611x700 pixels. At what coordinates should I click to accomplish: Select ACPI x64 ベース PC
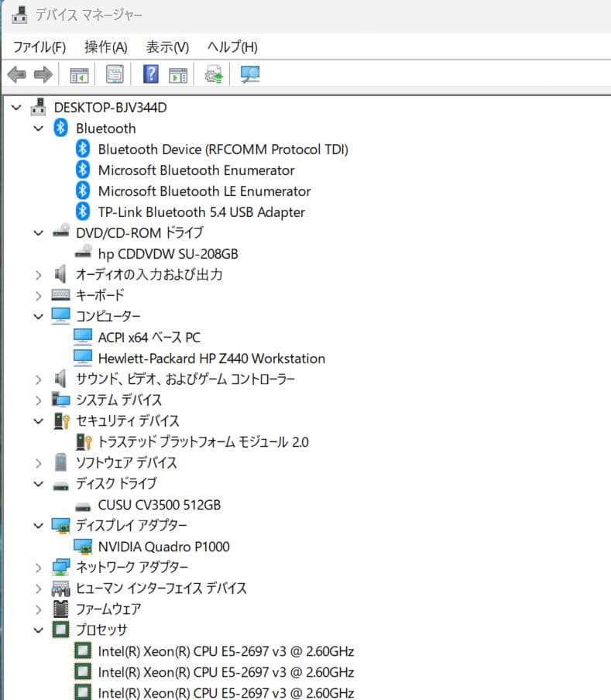tap(149, 338)
